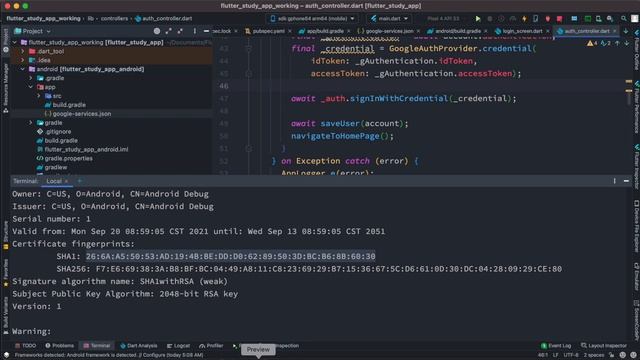
Task: Expand the .gradle folder arrow
Action: 31,78
